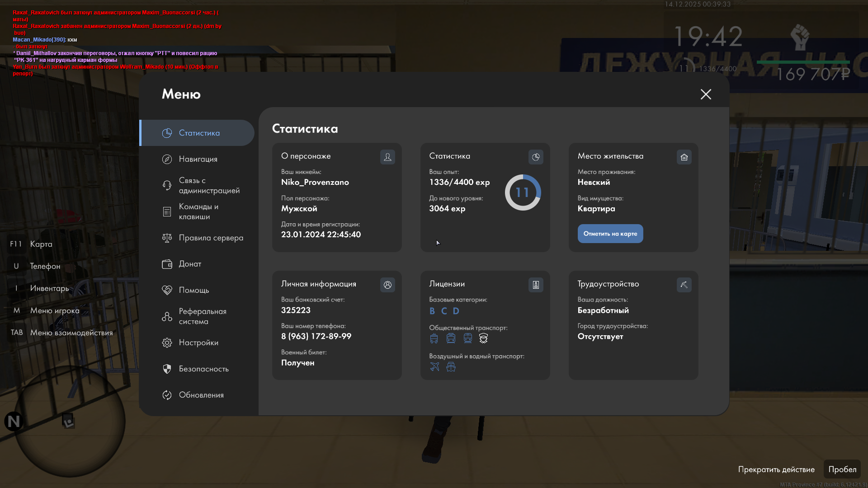Close the Меню window with X
Viewport: 868px width, 488px height.
(706, 94)
